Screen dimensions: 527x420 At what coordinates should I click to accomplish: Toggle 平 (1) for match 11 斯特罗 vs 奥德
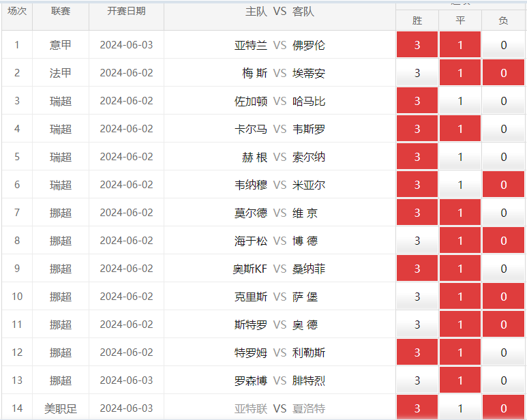460,325
